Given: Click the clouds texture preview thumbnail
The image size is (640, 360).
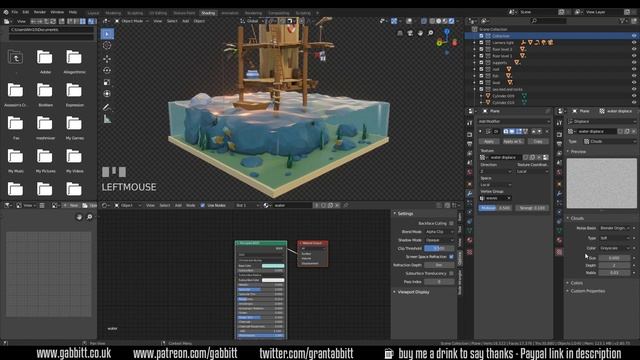Looking at the screenshot, I should pos(601,184).
